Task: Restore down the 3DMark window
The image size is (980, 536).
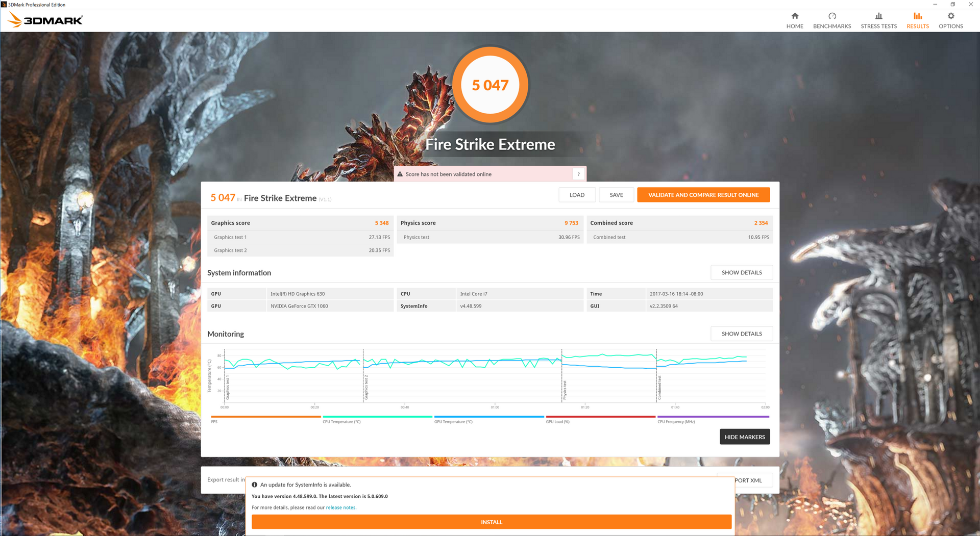Action: (x=952, y=5)
